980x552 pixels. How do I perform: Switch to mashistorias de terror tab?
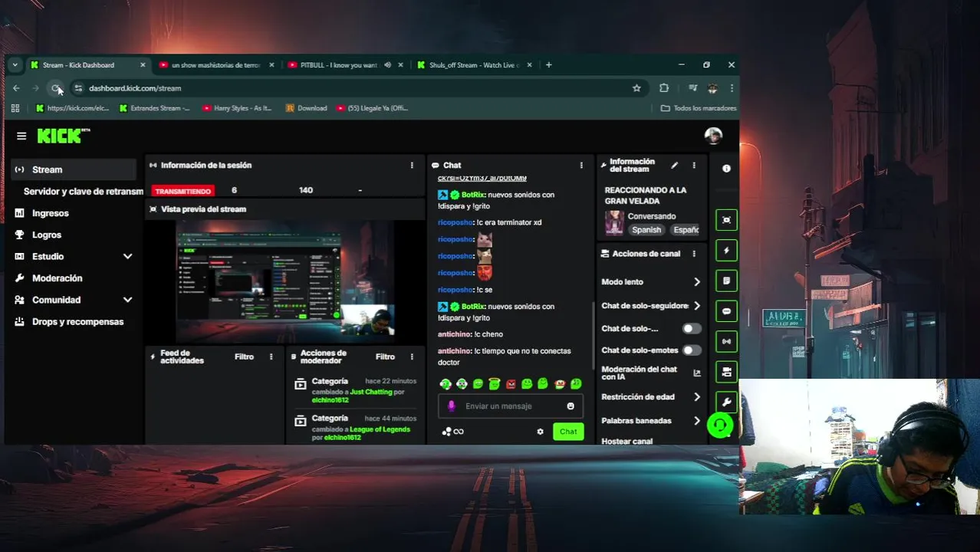(x=215, y=65)
